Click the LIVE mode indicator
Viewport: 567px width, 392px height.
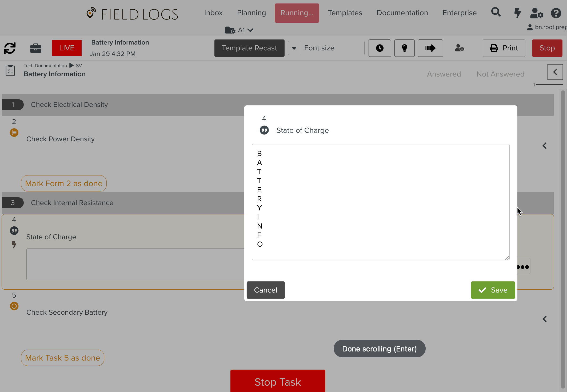67,48
